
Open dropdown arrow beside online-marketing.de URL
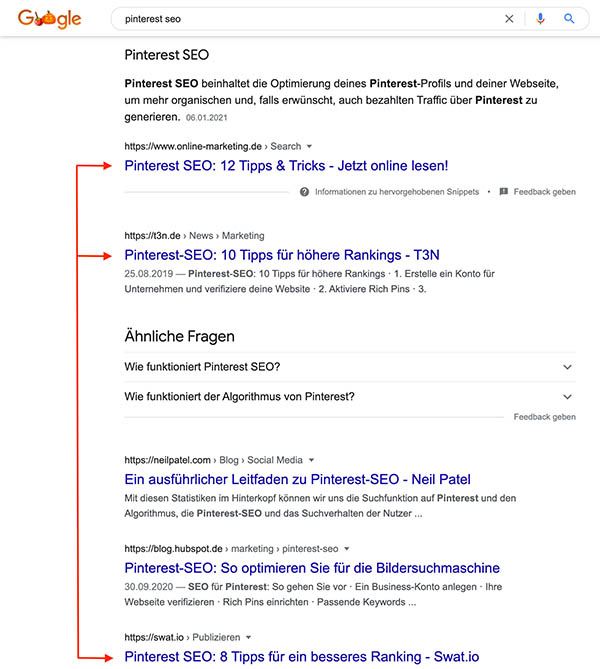click(x=309, y=146)
